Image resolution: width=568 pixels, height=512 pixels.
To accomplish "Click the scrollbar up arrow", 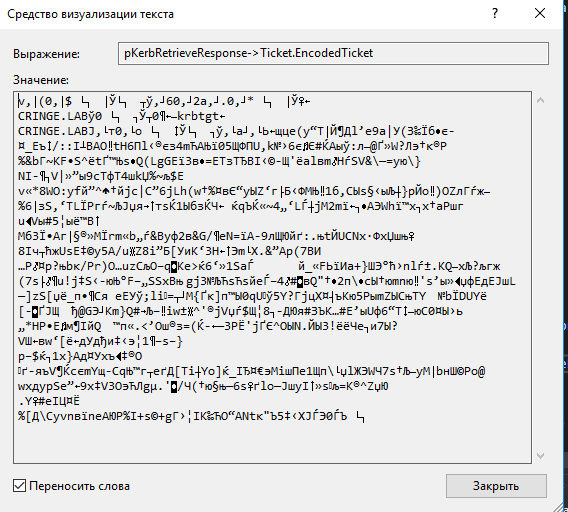I will click(x=540, y=100).
